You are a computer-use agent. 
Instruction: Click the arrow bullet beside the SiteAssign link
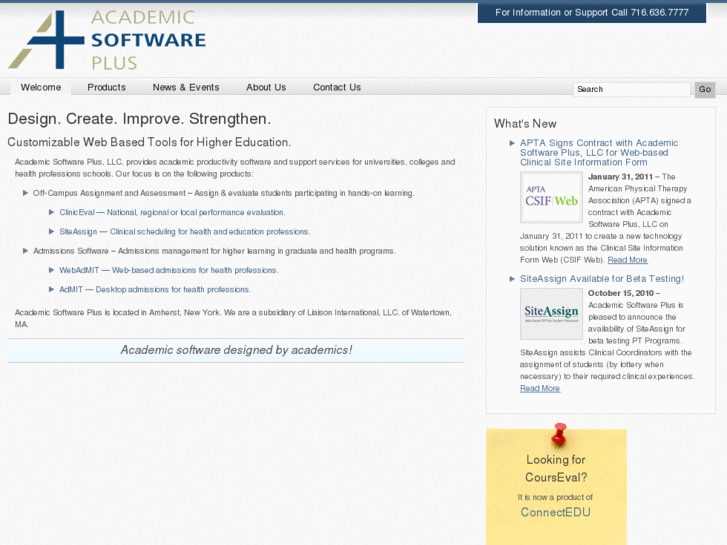pyautogui.click(x=51, y=231)
